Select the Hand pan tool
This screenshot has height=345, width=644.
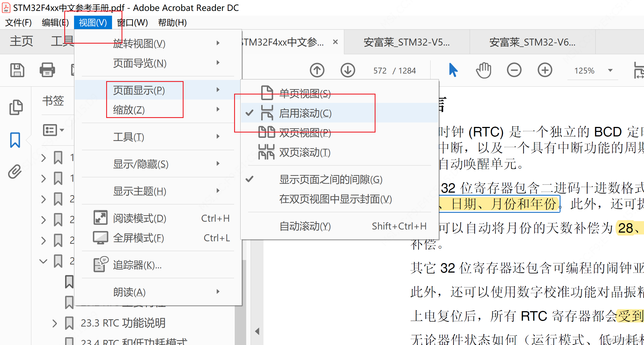[484, 70]
